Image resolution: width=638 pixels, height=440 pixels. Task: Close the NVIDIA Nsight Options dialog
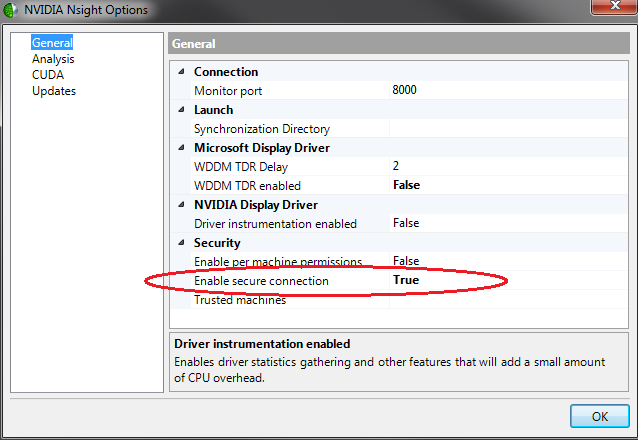[615, 6]
